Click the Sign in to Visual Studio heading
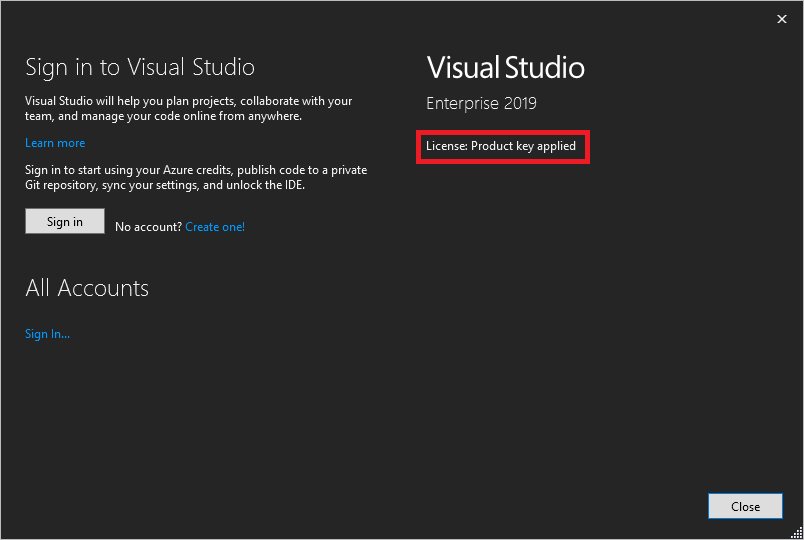This screenshot has height=540, width=804. coord(140,67)
